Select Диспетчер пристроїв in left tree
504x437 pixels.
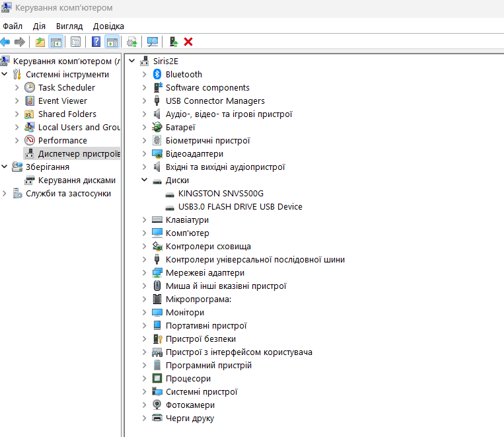tap(79, 154)
